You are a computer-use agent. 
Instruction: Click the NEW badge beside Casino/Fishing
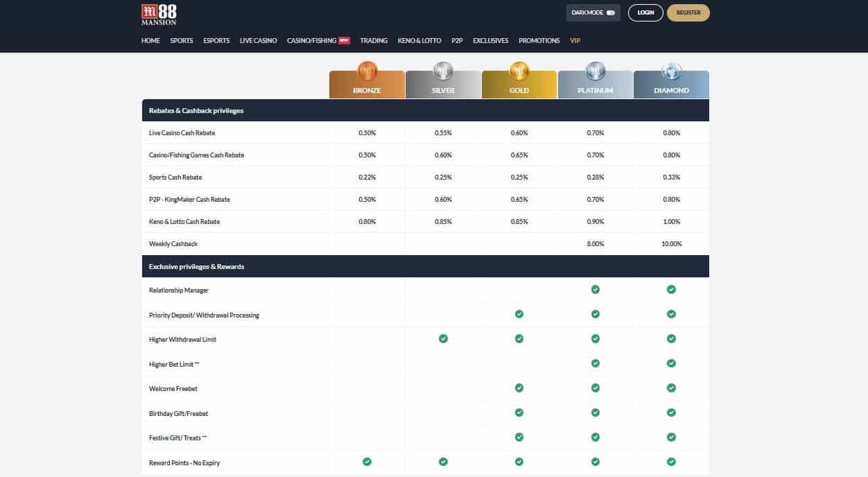point(344,41)
